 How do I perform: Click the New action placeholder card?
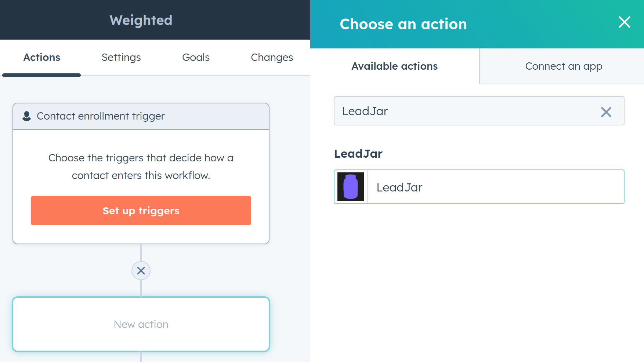[141, 324]
